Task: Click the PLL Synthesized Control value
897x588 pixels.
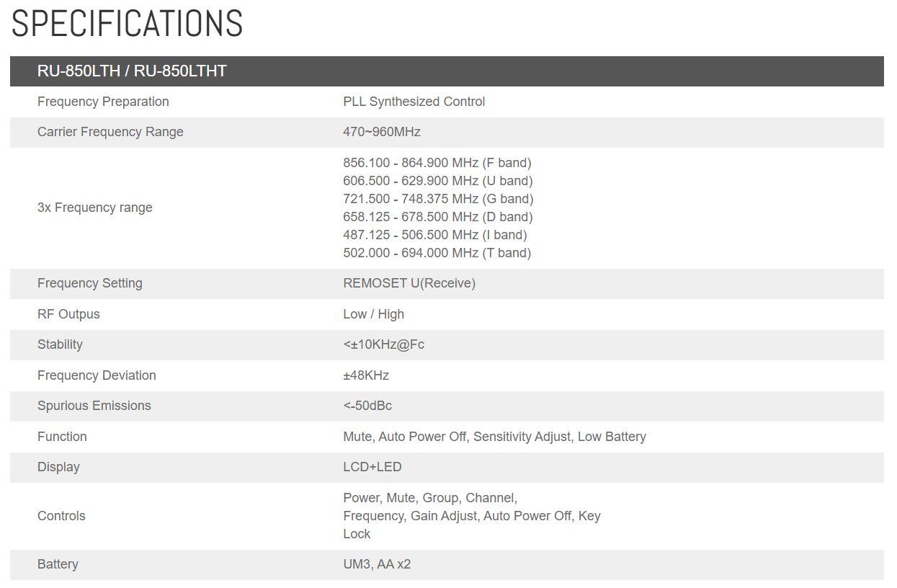Action: [x=414, y=102]
